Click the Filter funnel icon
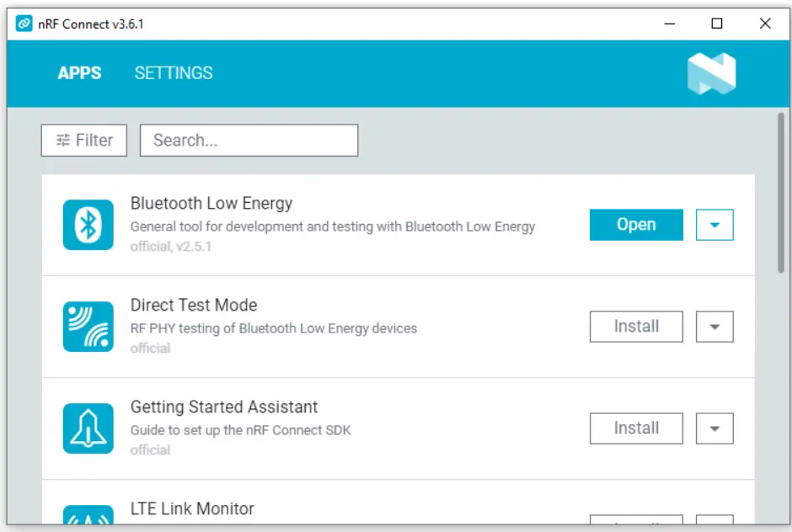Image resolution: width=792 pixels, height=532 pixels. (62, 140)
